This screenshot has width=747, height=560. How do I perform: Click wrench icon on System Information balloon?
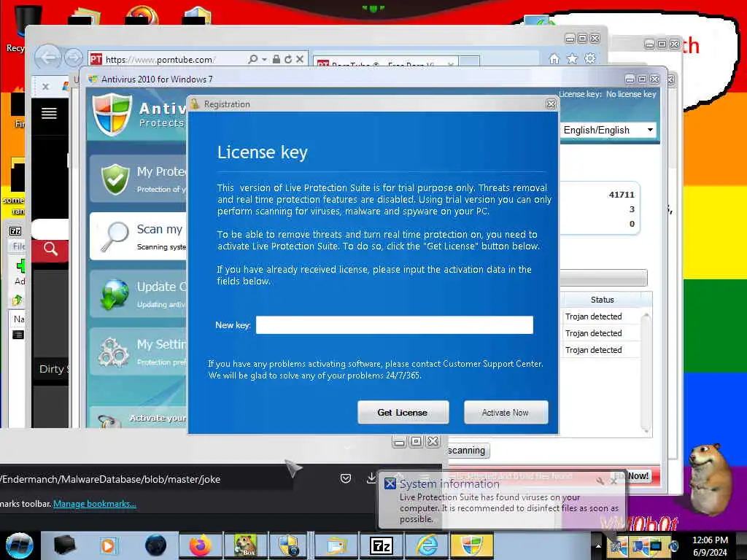(x=600, y=481)
